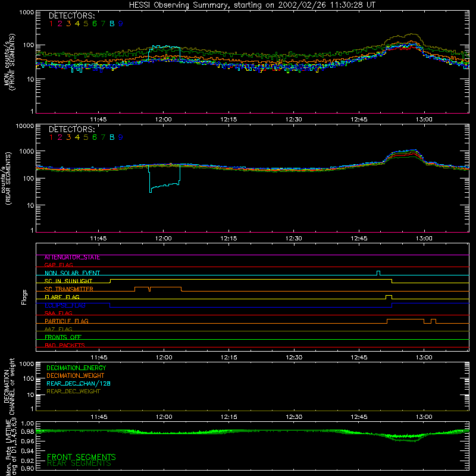Select blue detector 9 in rear segments legend
This screenshot has width=476, height=476.
click(x=121, y=137)
